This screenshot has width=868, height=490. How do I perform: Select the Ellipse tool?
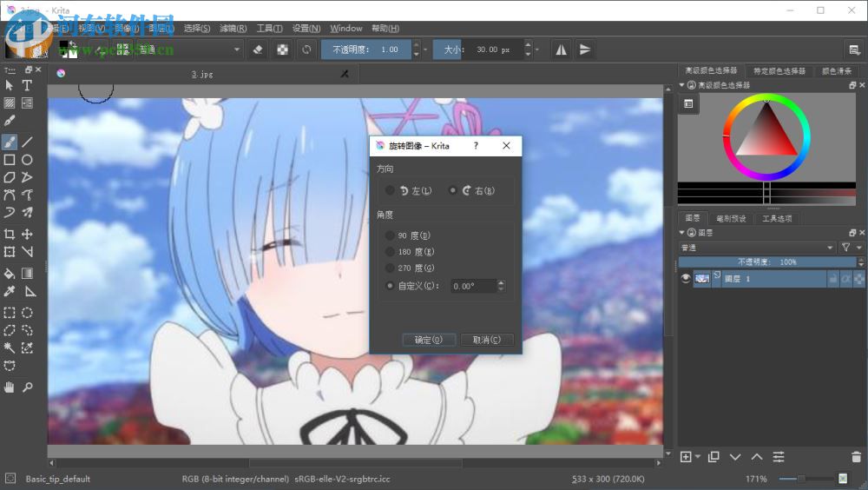[x=27, y=160]
